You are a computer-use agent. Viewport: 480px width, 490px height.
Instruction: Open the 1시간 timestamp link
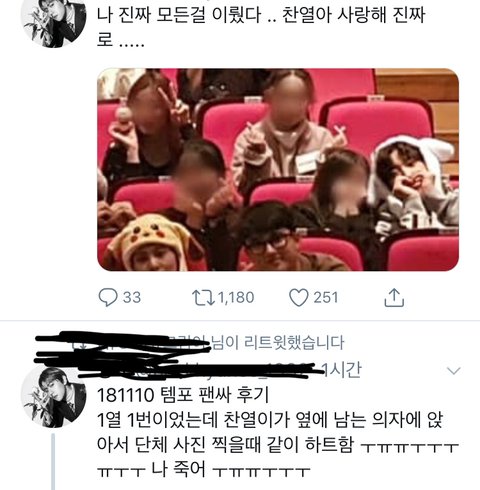pos(341,370)
